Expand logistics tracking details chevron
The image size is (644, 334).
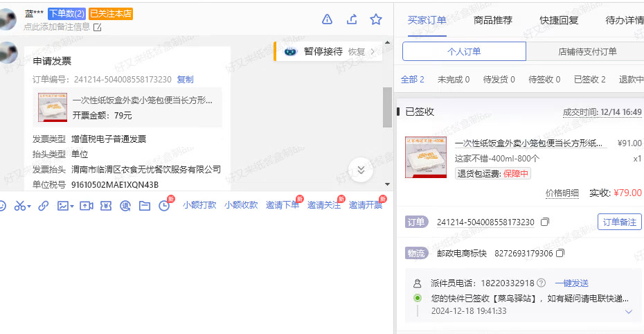[x=629, y=312]
